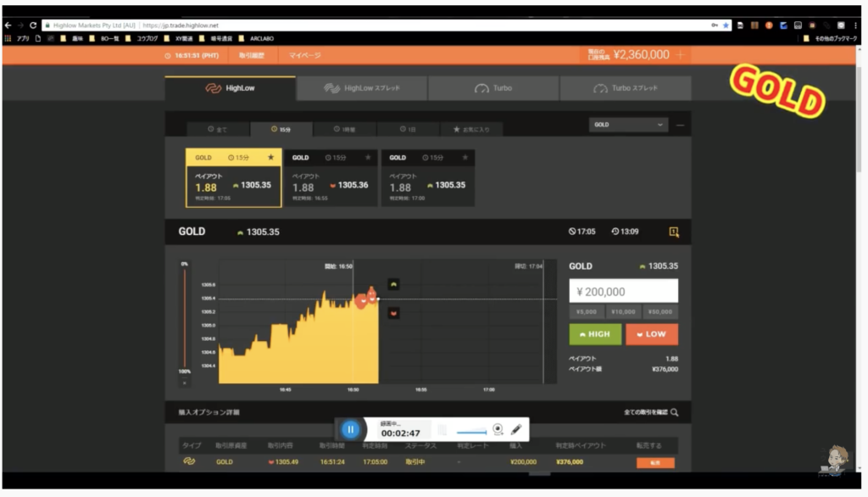Viewport: 868px width, 497px height.
Task: Add funds with plus next to ¥2,360,000
Action: click(681, 55)
